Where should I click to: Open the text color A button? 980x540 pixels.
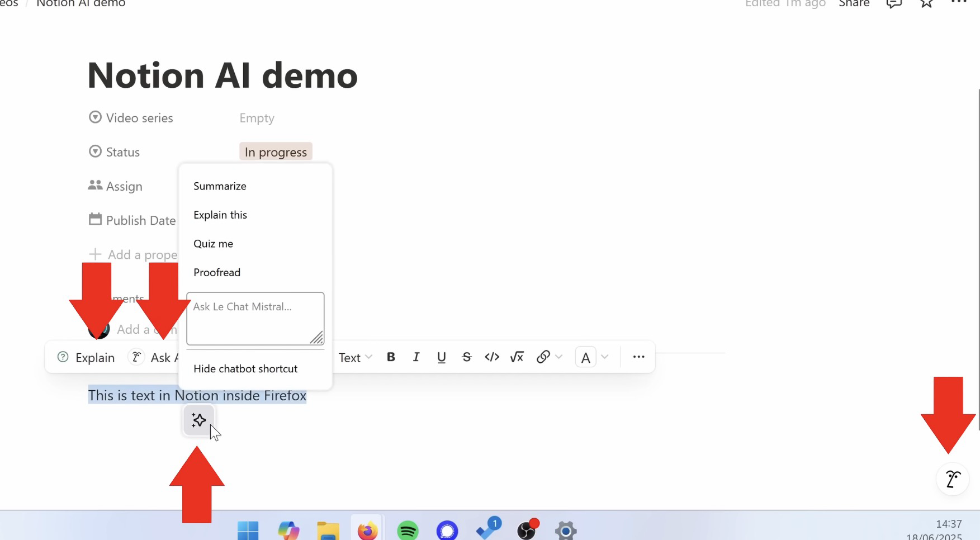point(585,357)
